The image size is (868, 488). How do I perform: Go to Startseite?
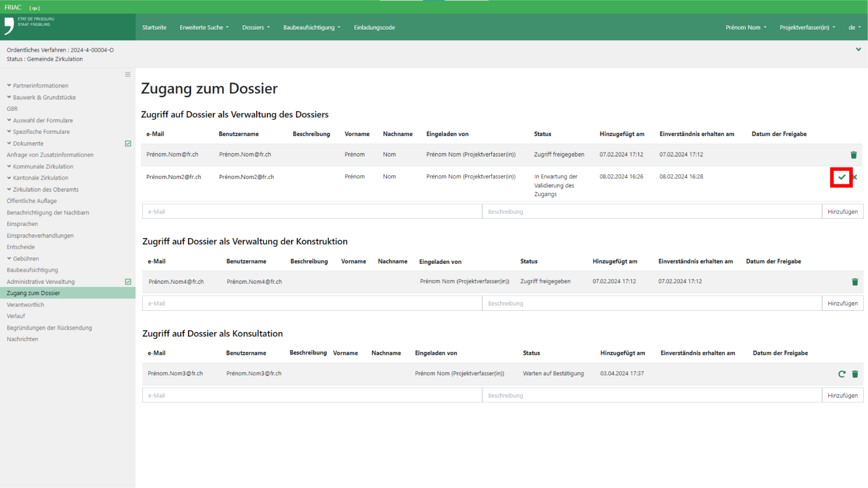(x=154, y=28)
